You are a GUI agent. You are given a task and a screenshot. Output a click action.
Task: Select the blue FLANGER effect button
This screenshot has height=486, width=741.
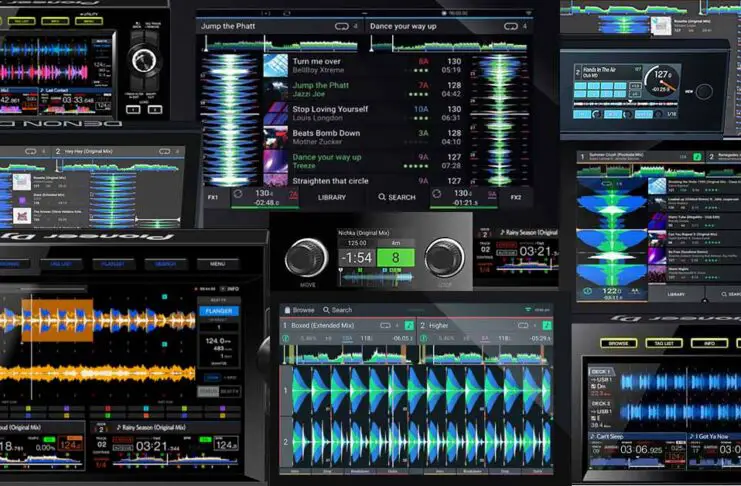coord(219,311)
